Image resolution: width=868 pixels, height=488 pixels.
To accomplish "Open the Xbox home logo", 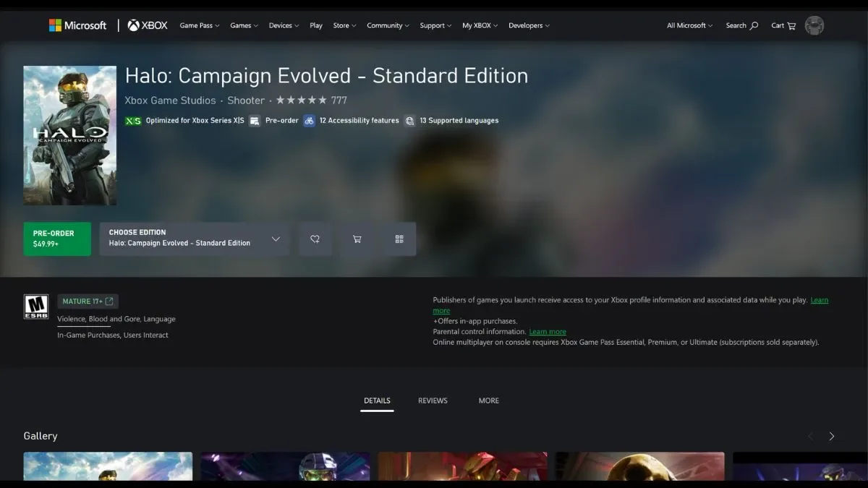I will click(x=148, y=25).
